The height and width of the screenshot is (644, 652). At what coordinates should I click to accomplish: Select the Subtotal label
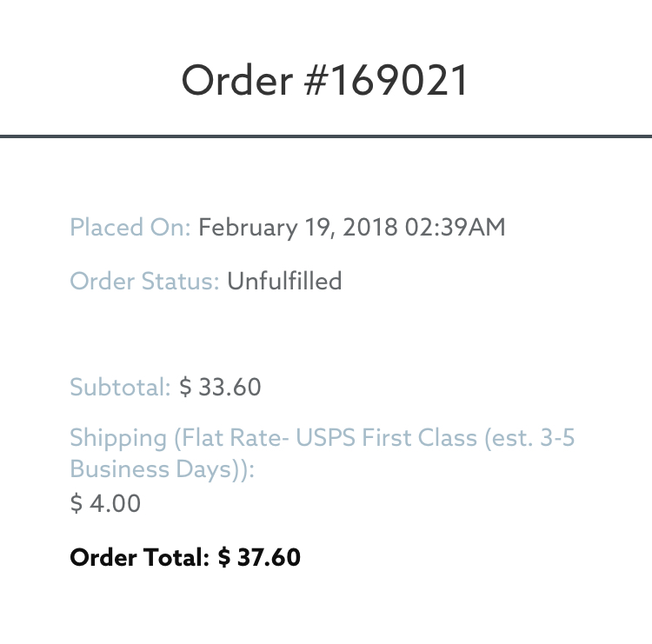click(120, 387)
